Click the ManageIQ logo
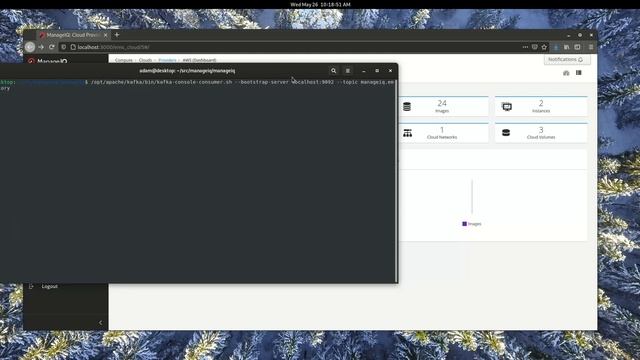640x360 pixels. click(47, 61)
